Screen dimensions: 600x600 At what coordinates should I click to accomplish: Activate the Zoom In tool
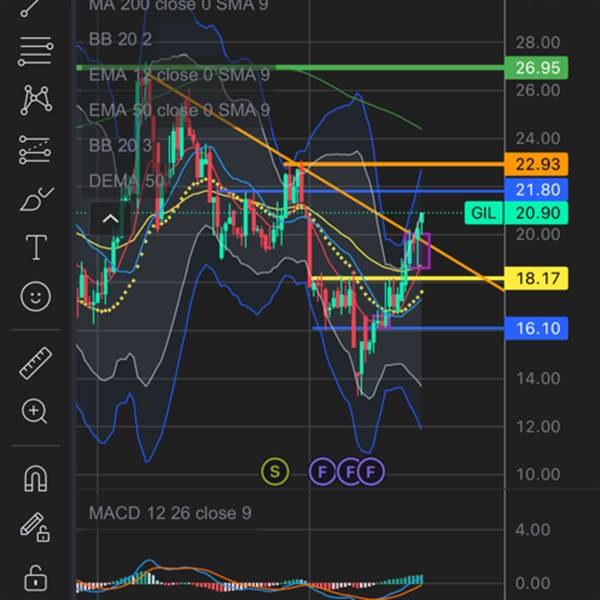point(34,411)
